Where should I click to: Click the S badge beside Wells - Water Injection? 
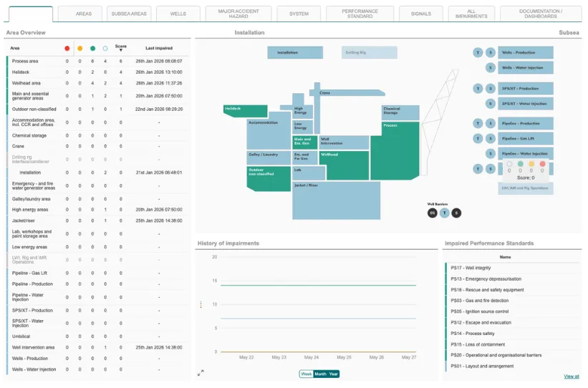pyautogui.click(x=490, y=68)
